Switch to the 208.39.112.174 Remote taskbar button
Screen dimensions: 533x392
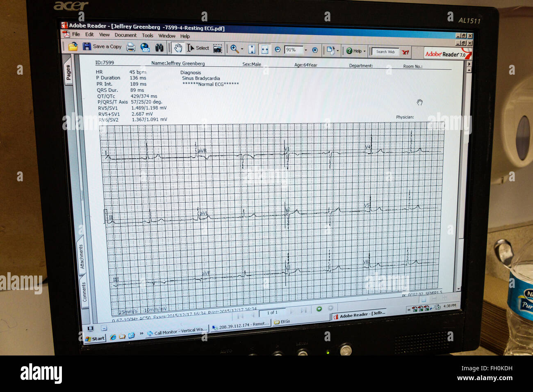pyautogui.click(x=241, y=326)
